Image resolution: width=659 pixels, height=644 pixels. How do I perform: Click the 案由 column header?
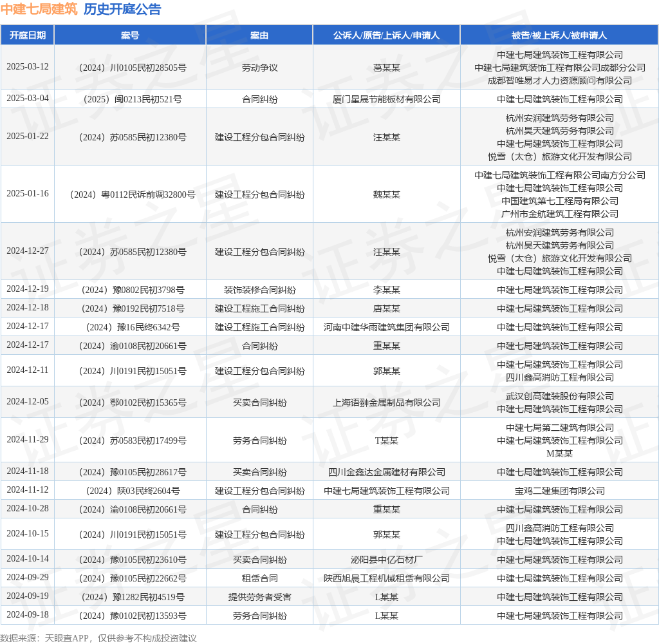[259, 35]
